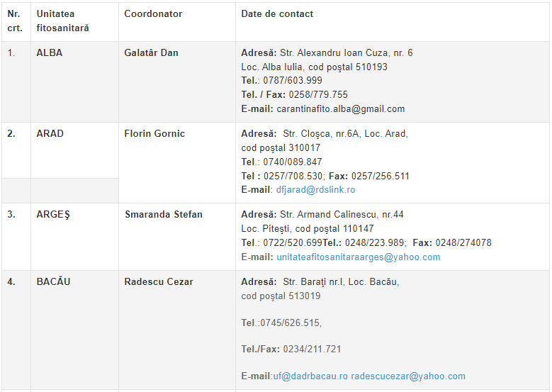Open the unitateafitosanitaraarges@yahoo.com email link
Viewport: 552px width, 392px height.
[x=359, y=257]
